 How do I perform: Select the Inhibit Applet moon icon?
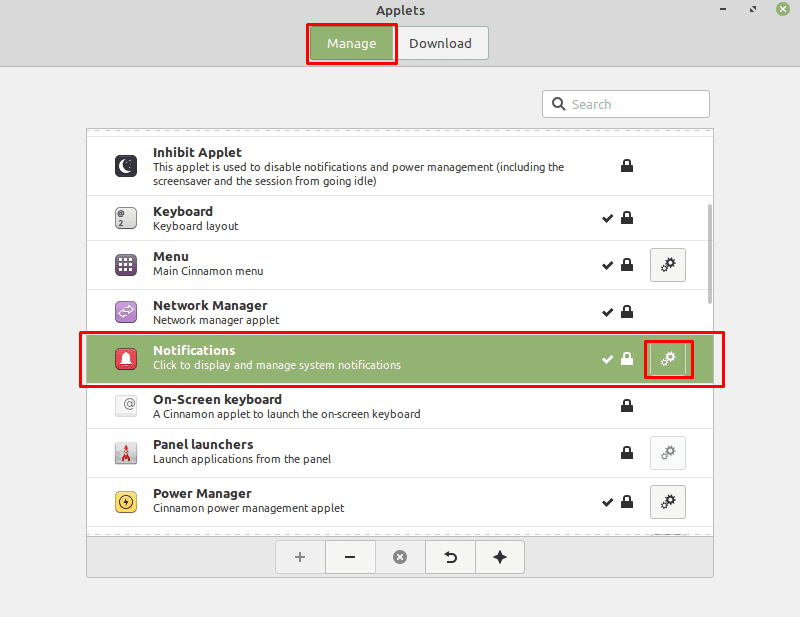coord(126,166)
